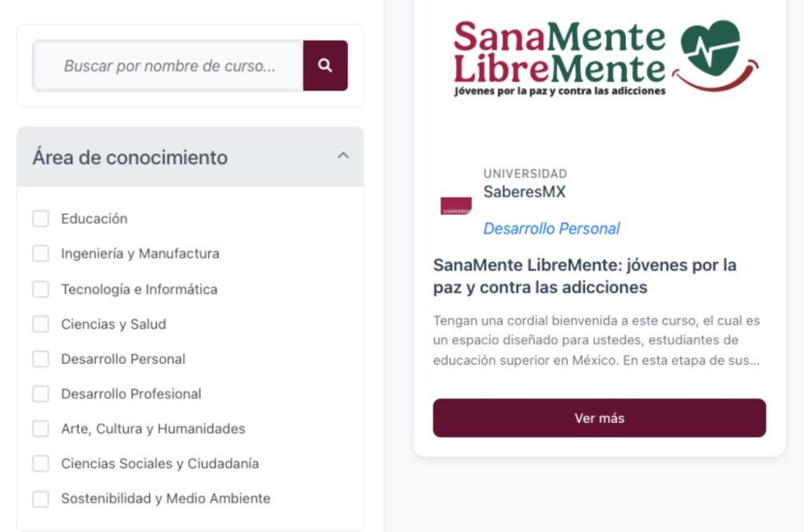Screen dimensions: 804x532
Task: Check Arte, Cultura y Humanidades
Action: coord(41,428)
